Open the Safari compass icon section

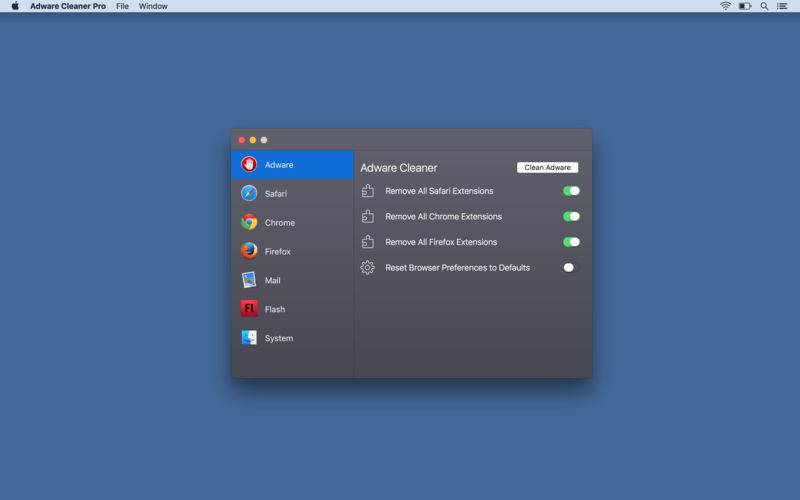pyautogui.click(x=249, y=193)
